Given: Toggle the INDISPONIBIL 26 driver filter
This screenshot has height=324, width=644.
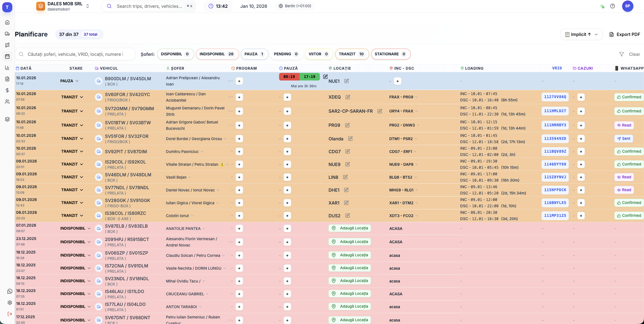Looking at the screenshot, I should [217, 54].
